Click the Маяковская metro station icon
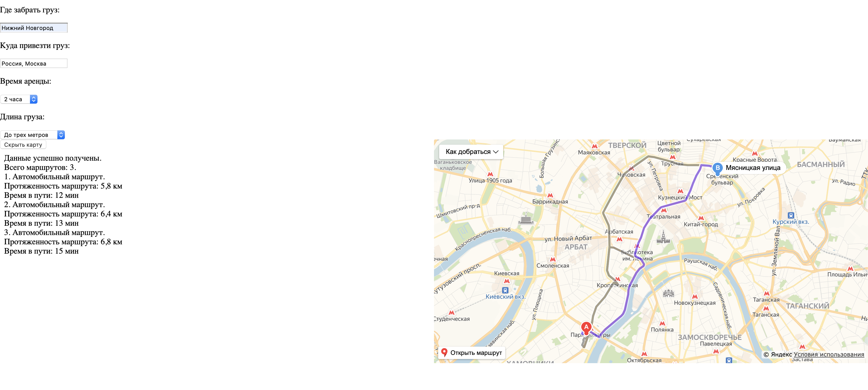868x390 pixels. point(594,146)
